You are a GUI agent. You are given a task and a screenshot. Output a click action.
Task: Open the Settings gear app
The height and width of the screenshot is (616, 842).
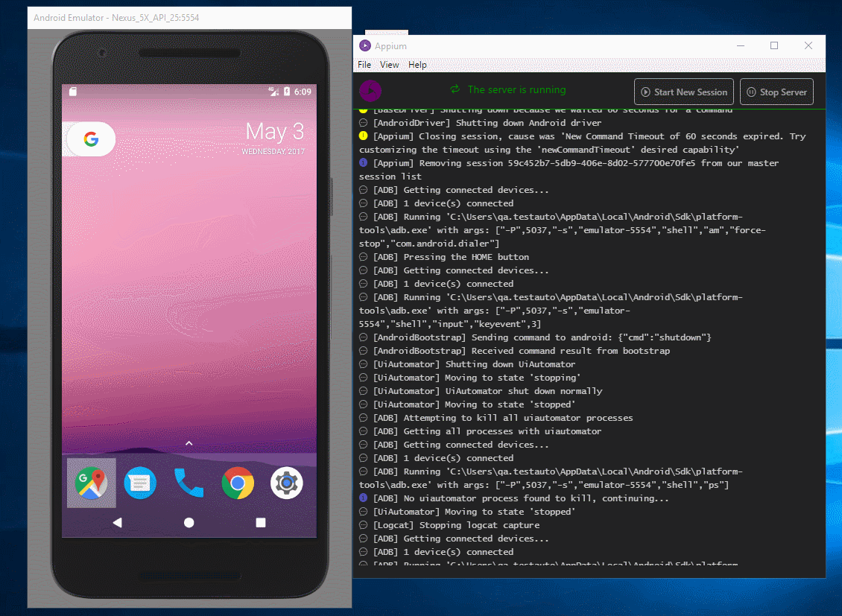click(x=287, y=483)
